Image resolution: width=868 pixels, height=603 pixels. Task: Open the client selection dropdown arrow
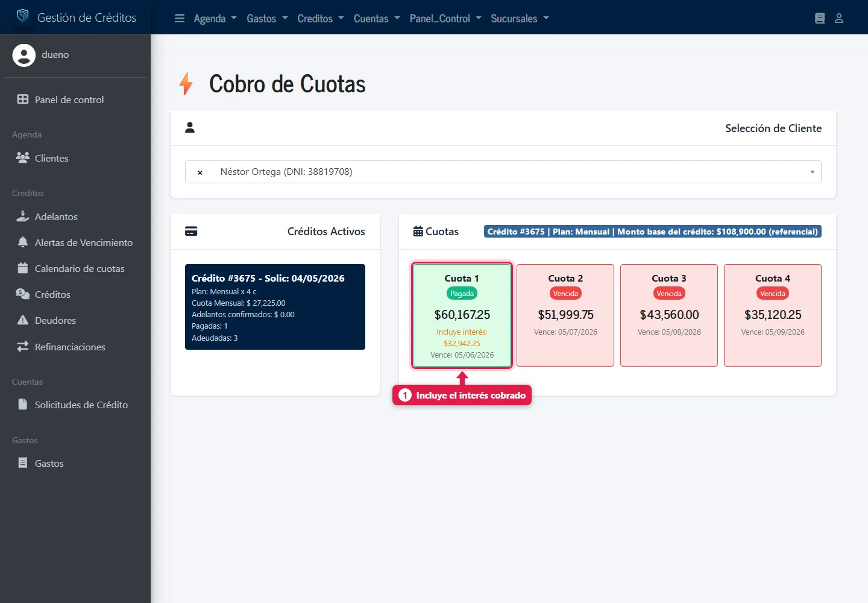tap(812, 172)
